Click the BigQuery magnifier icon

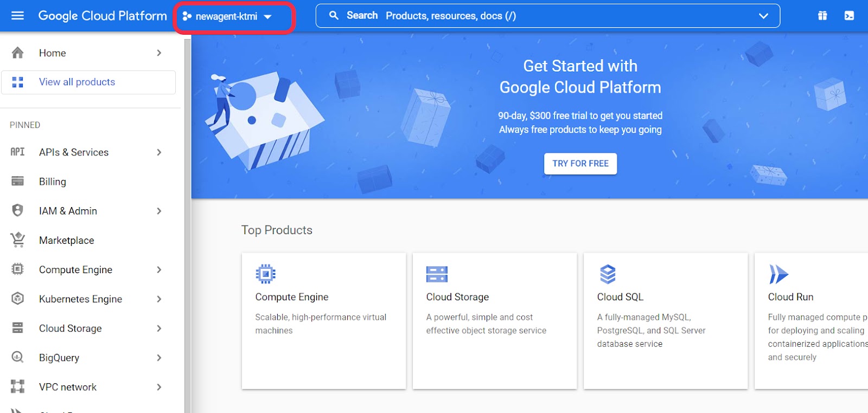pos(17,357)
